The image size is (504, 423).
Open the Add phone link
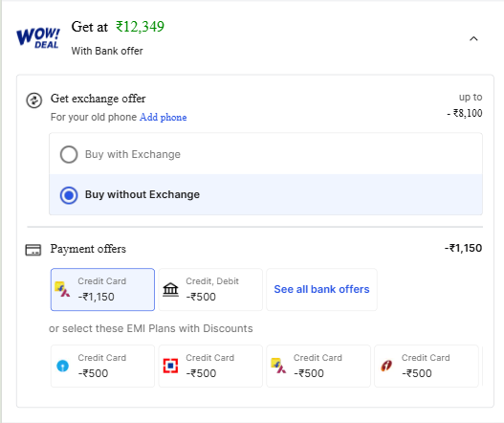click(163, 117)
